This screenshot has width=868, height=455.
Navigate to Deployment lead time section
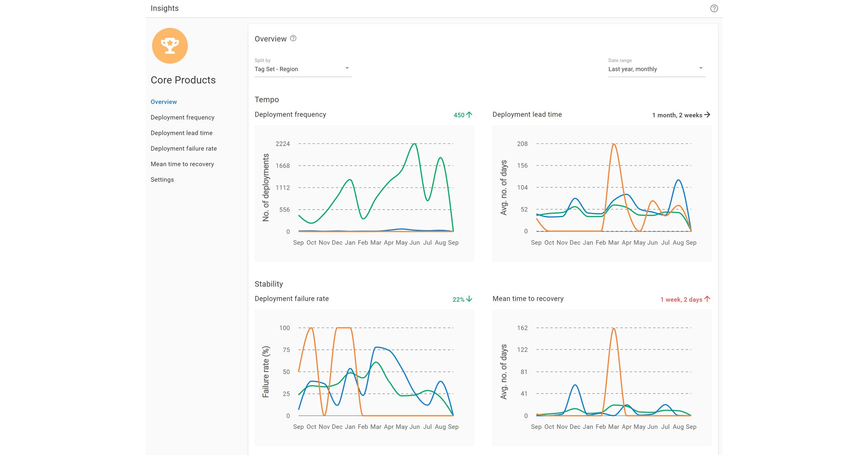pyautogui.click(x=181, y=133)
